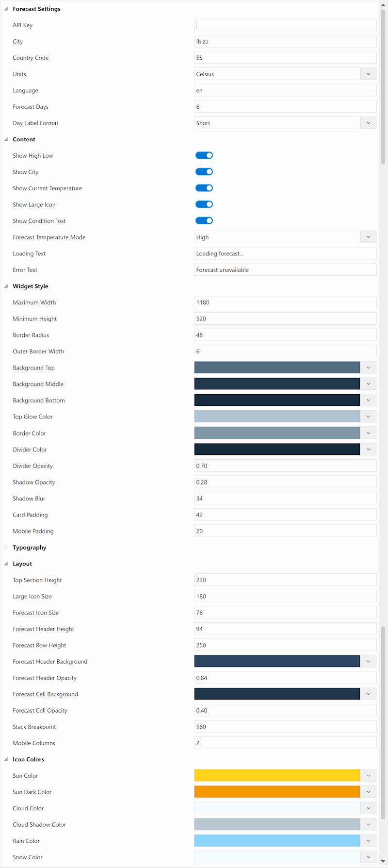Viewport: 388px width, 868px height.
Task: Select the Sun Dark Color orange swatch
Action: coord(277,792)
